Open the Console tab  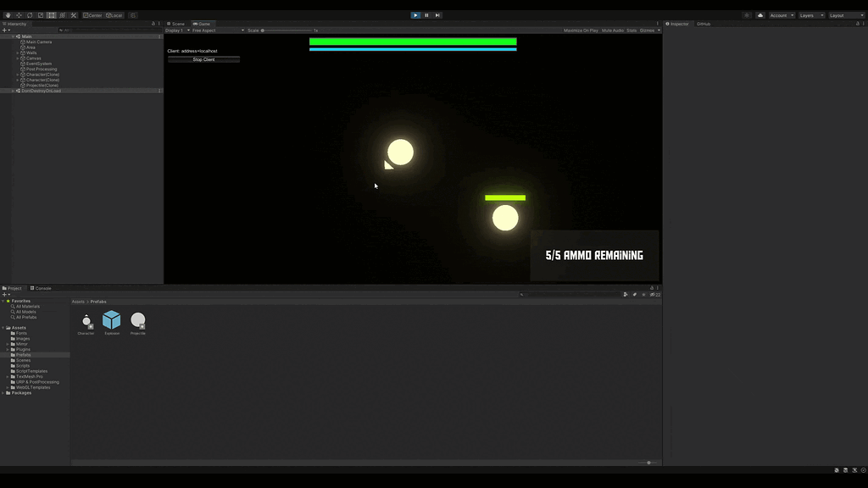[x=42, y=288]
